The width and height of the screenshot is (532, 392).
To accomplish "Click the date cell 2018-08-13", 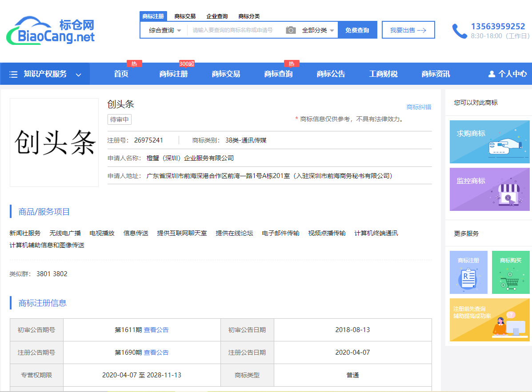I will [352, 330].
